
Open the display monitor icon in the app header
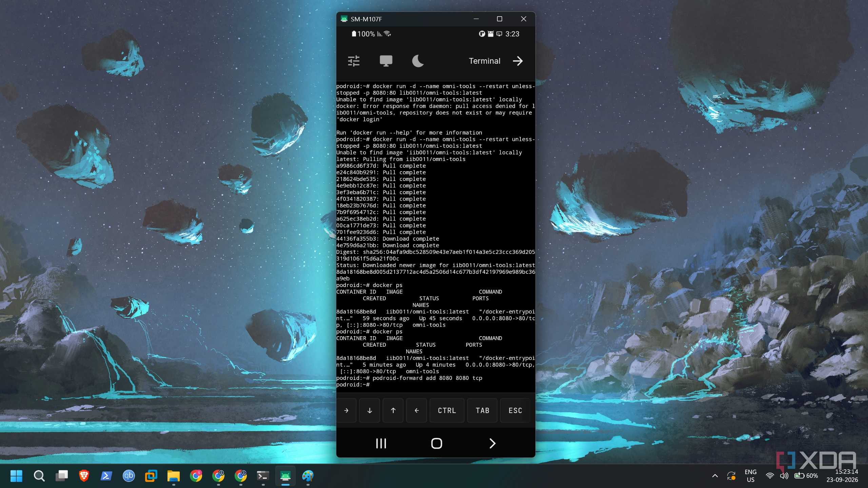pyautogui.click(x=386, y=61)
